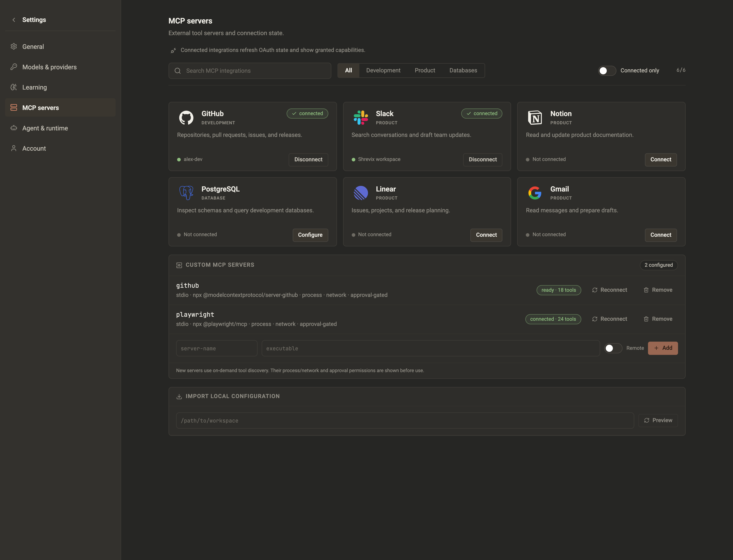Click the PostgreSQL elephant logo
The width and height of the screenshot is (733, 560).
click(186, 193)
